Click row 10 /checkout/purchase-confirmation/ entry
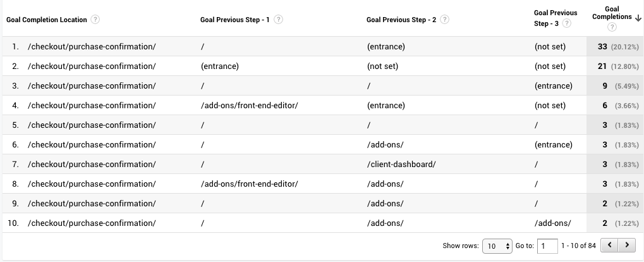 [92, 223]
